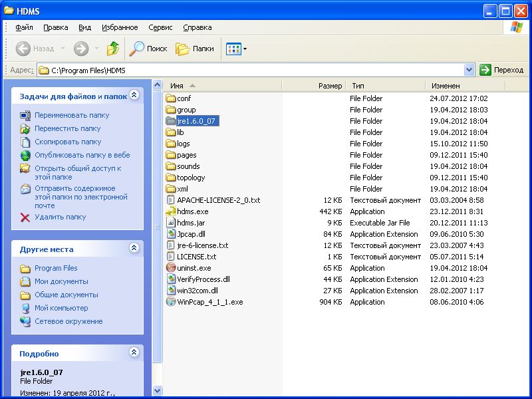Click 'Открыть общий доступ к этой папке'
Screen dimensions: 532x399
pos(78,173)
